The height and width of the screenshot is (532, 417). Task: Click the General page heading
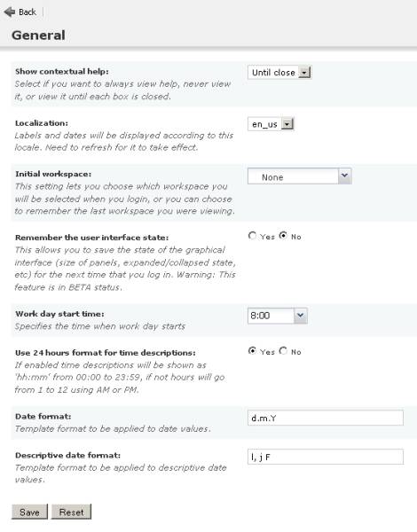tap(38, 35)
